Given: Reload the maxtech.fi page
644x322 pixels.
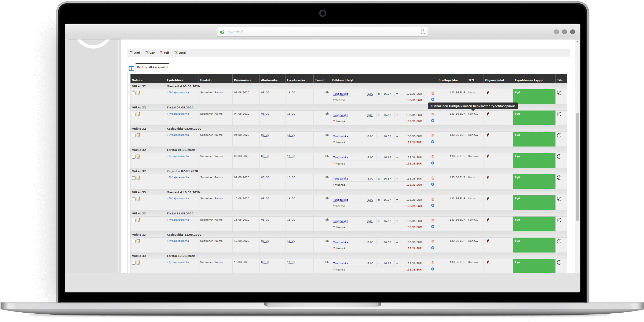Looking at the screenshot, I should point(423,32).
